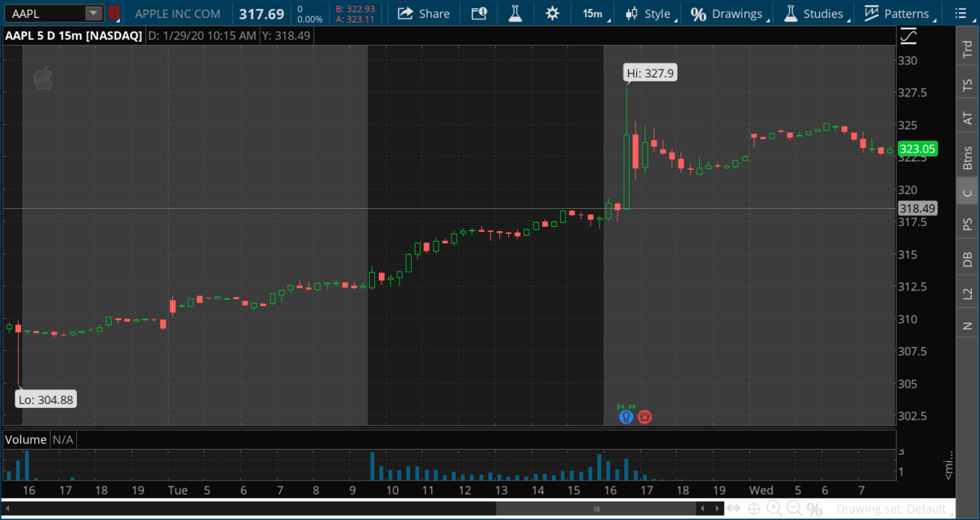The image size is (980, 520).
Task: Open the AT sidebar tab
Action: (967, 118)
